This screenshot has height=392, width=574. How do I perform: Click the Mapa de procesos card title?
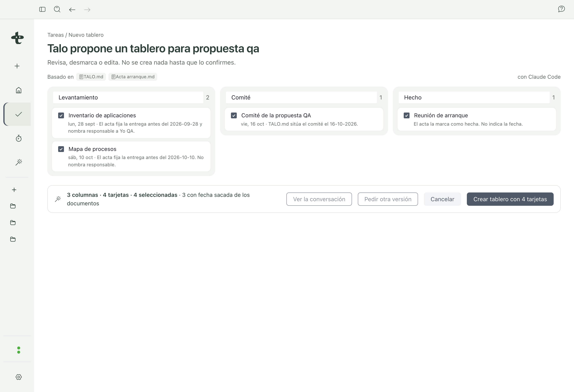tap(92, 149)
